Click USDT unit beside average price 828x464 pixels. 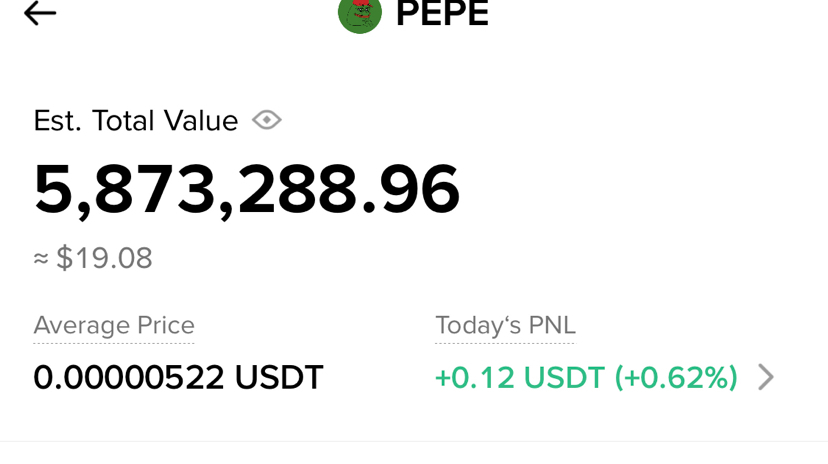279,377
